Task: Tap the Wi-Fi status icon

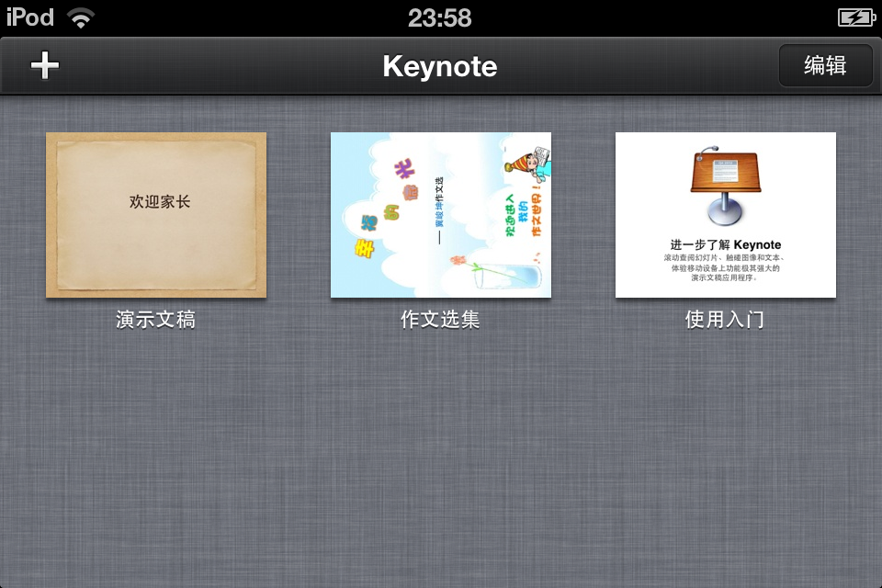Action: pyautogui.click(x=81, y=18)
